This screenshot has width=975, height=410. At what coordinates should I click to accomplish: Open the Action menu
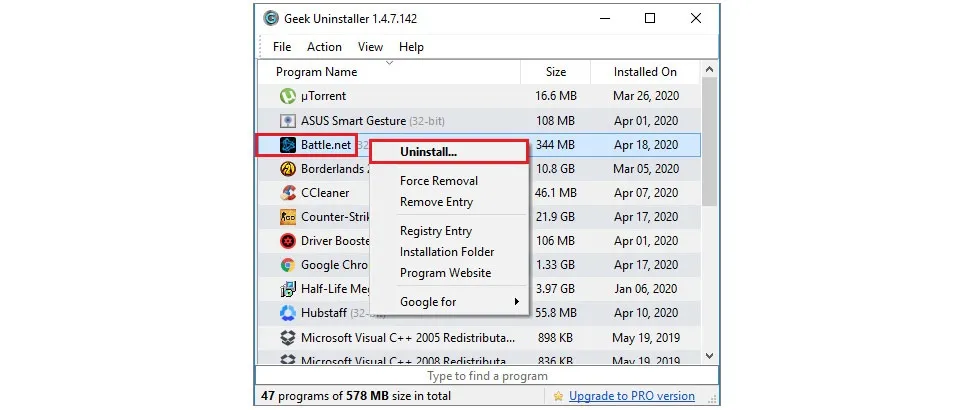[x=324, y=47]
